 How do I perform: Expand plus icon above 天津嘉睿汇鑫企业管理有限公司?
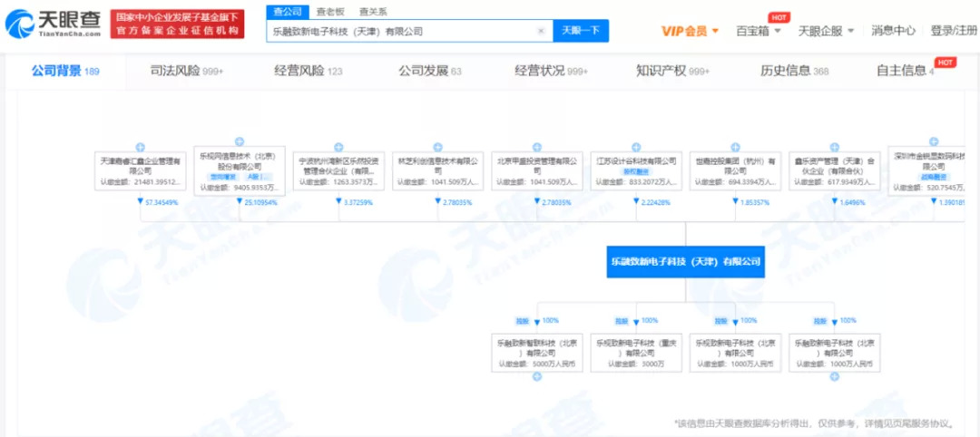point(140,148)
